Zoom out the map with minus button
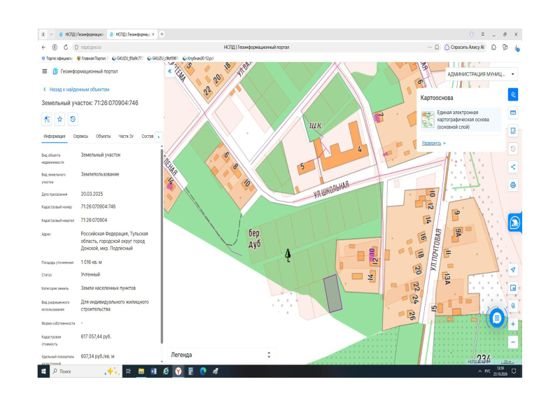Viewport: 560px width, 396px height. point(513,342)
